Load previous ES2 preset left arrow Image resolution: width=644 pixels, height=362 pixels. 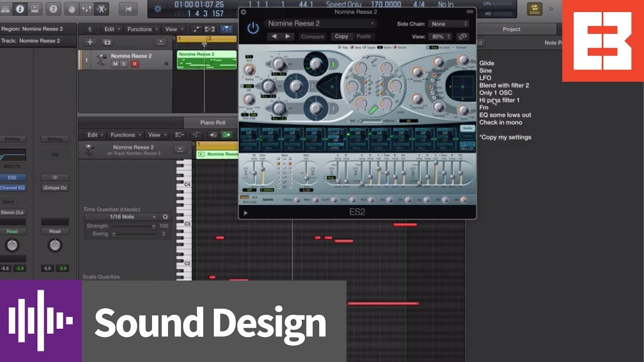[275, 36]
